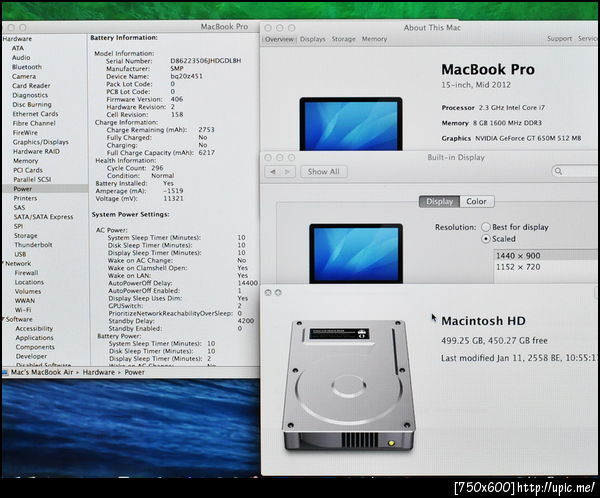Select Bluetooth in Hardware sidebar
Viewport: 600px width, 498px height.
click(27, 67)
